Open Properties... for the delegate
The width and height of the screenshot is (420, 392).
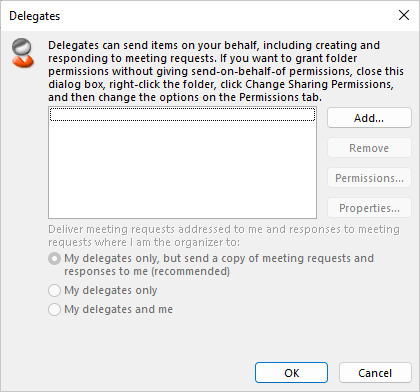(x=369, y=208)
